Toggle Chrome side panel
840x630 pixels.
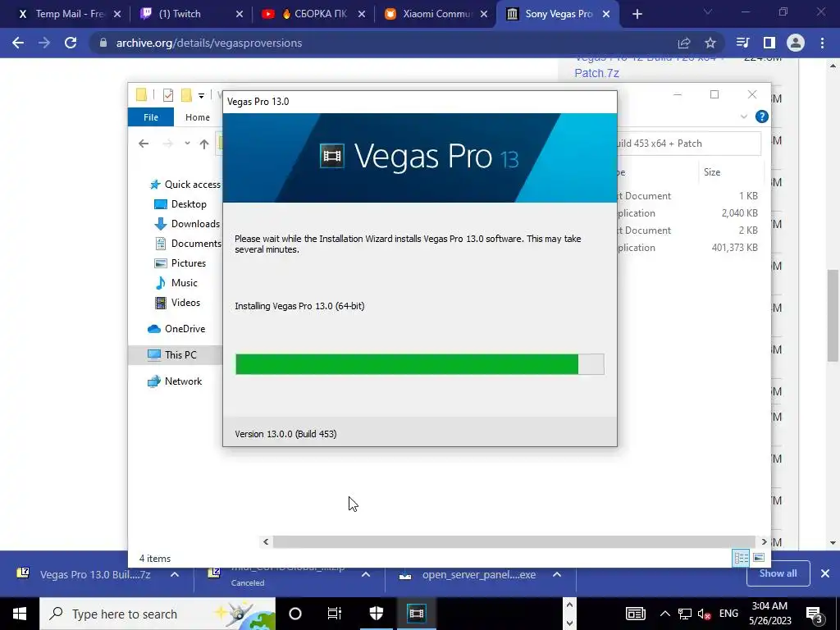[x=769, y=43]
